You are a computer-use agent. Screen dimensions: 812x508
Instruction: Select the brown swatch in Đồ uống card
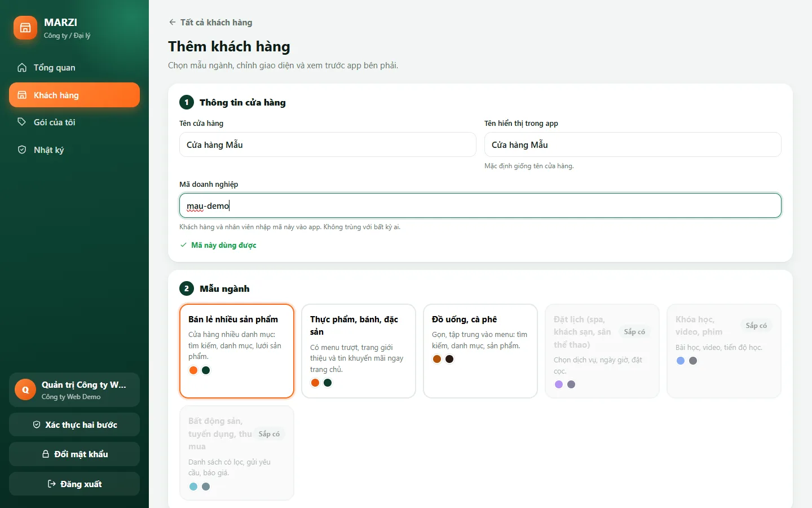tap(437, 359)
